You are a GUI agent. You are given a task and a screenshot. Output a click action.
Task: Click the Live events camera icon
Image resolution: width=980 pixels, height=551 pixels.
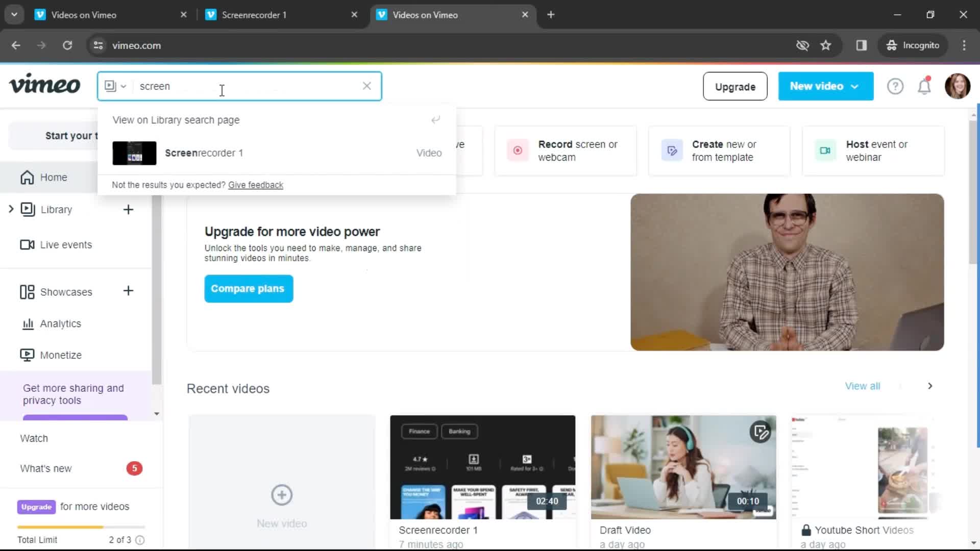tap(27, 245)
